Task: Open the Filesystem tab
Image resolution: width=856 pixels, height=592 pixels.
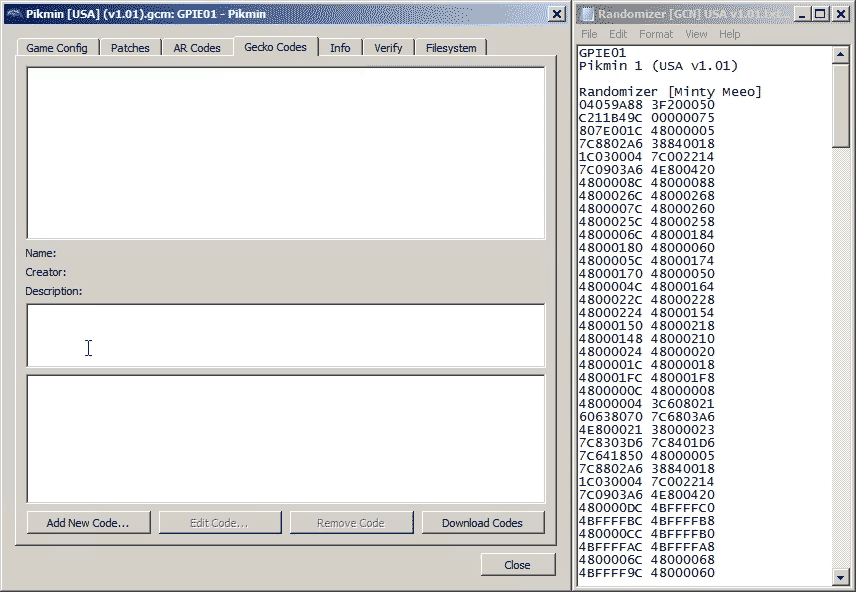Action: 451,48
